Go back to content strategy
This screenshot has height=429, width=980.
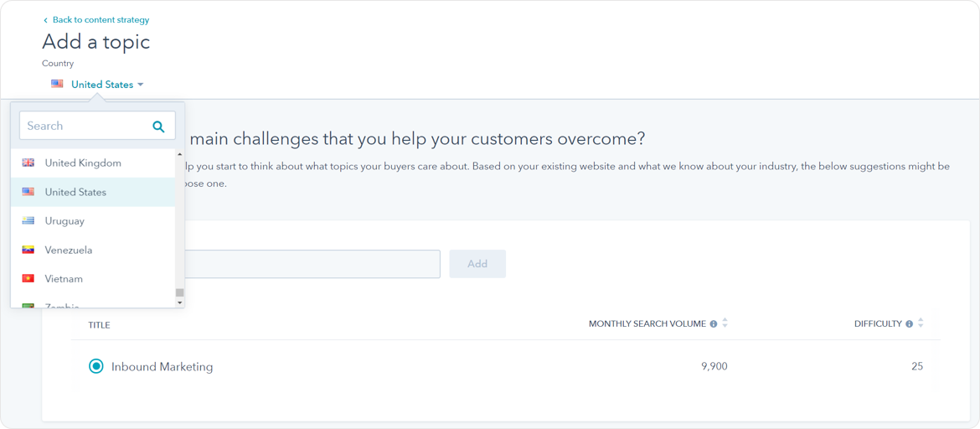click(101, 20)
